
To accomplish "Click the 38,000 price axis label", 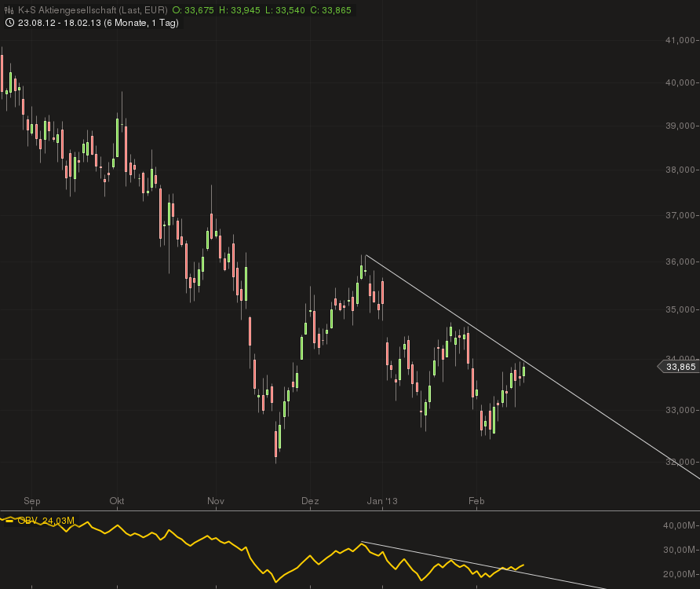I will pos(680,170).
